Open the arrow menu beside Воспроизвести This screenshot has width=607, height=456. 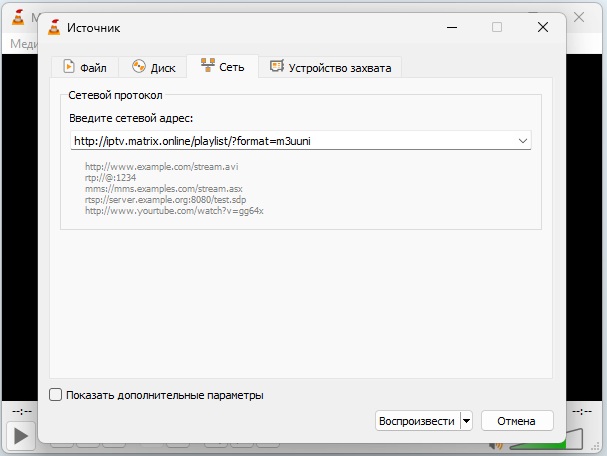point(466,421)
